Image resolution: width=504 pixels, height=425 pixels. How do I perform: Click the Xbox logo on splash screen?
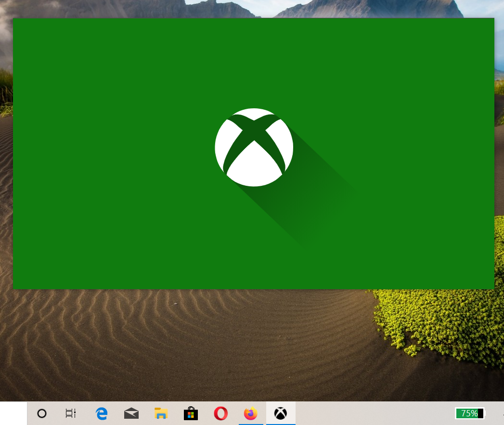pyautogui.click(x=254, y=147)
